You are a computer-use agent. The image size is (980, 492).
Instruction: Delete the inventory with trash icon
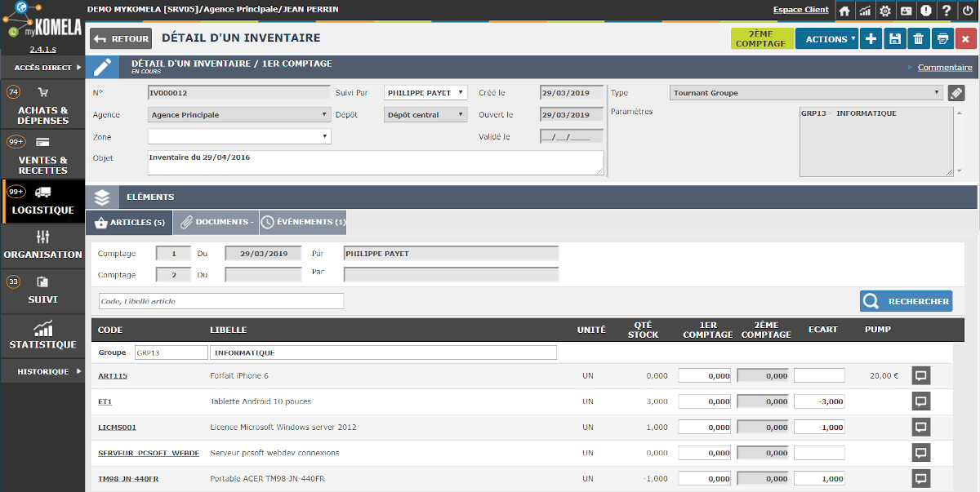[919, 38]
